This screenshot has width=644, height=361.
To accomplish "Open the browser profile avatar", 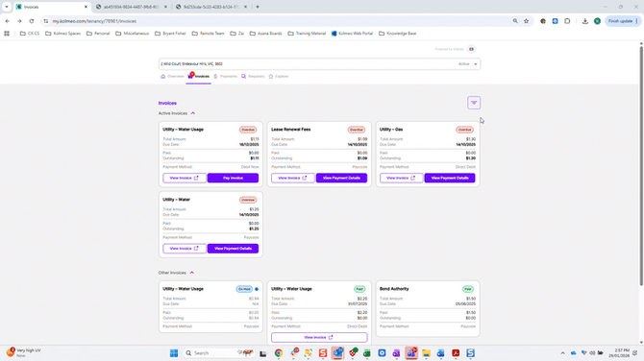I will tap(597, 21).
